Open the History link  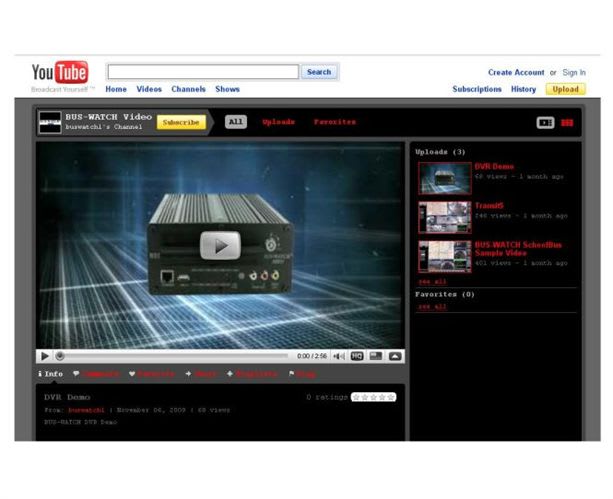523,89
